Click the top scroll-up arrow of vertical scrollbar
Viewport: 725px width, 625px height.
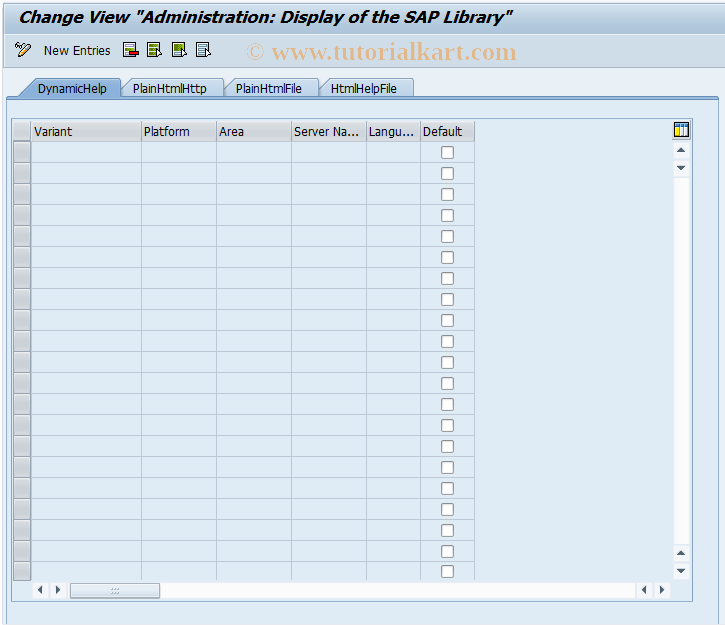(681, 150)
